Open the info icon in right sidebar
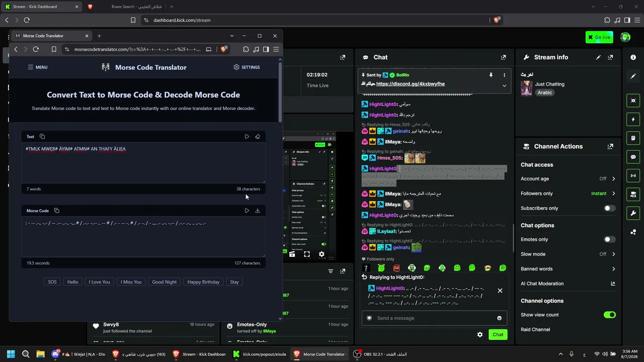This screenshot has width=644, height=362. (633, 57)
